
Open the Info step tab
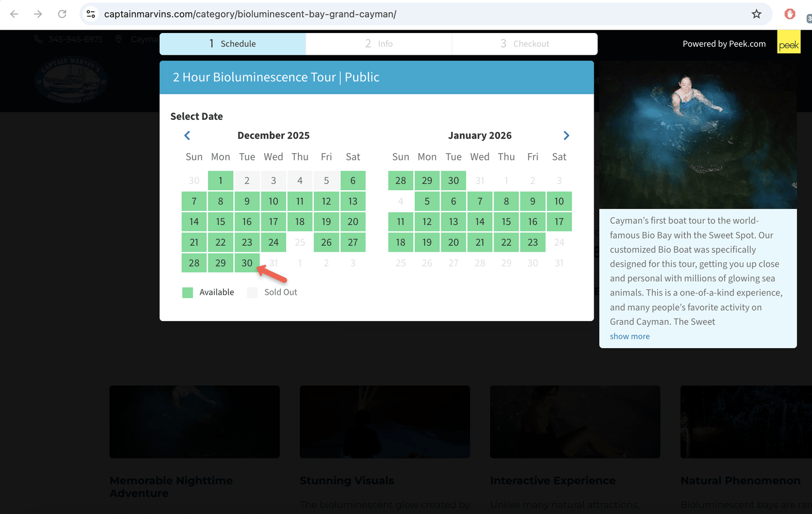(x=379, y=44)
